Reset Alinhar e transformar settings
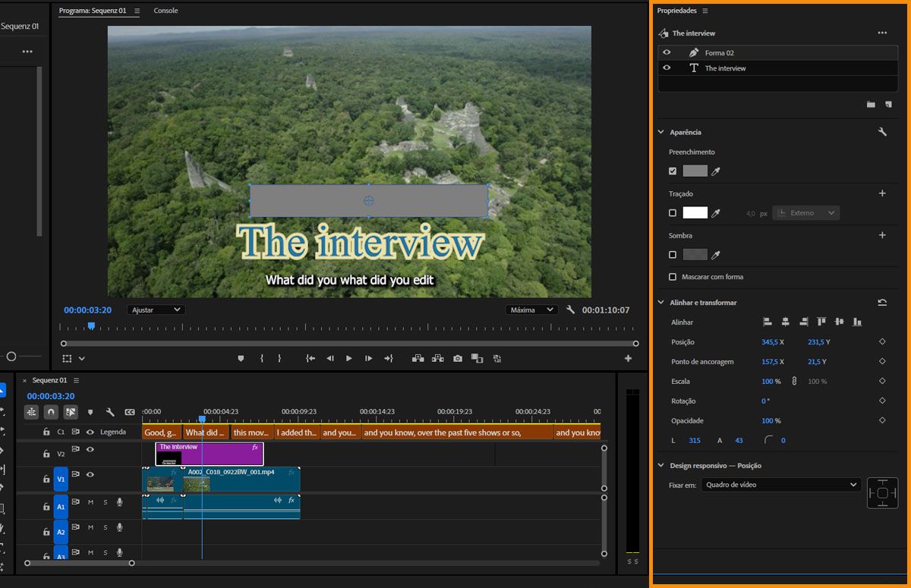Image resolution: width=911 pixels, height=588 pixels. pos(882,303)
